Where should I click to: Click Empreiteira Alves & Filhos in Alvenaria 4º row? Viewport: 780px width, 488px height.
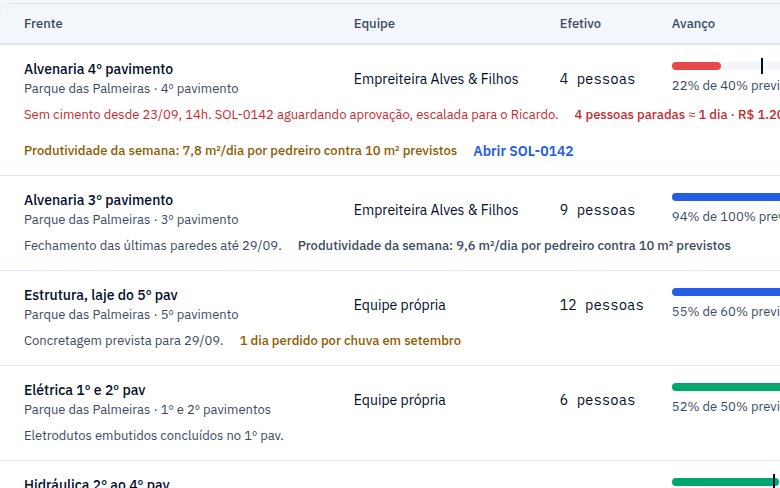click(x=436, y=79)
